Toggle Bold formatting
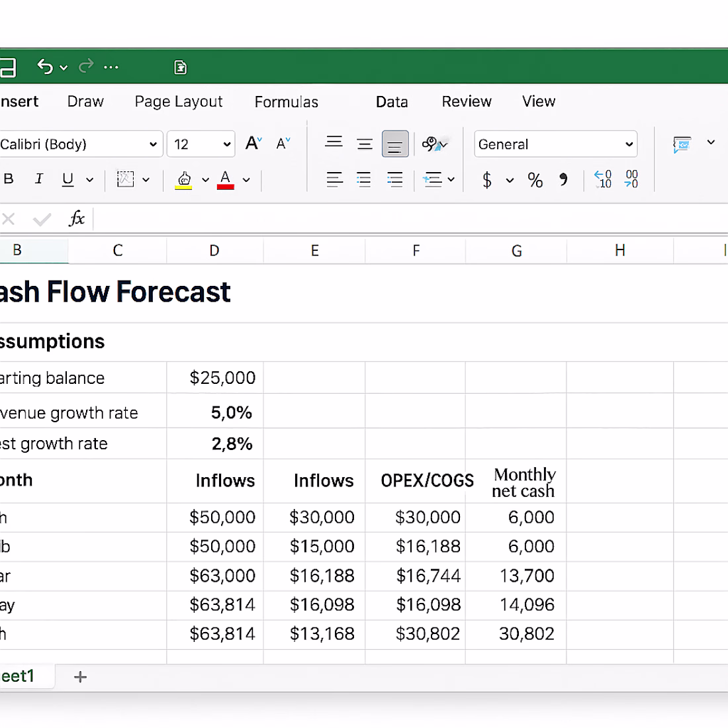The image size is (728, 728). click(9, 179)
